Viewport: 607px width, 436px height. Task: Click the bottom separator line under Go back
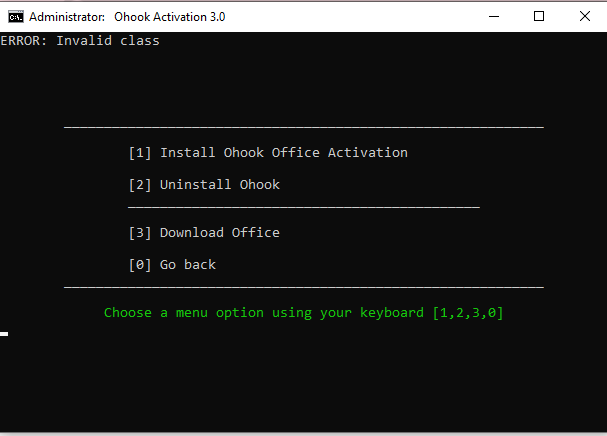[x=304, y=288]
